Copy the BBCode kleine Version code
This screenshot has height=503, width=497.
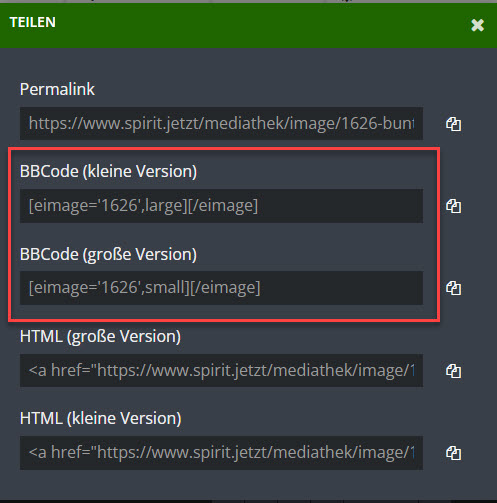pos(453,206)
